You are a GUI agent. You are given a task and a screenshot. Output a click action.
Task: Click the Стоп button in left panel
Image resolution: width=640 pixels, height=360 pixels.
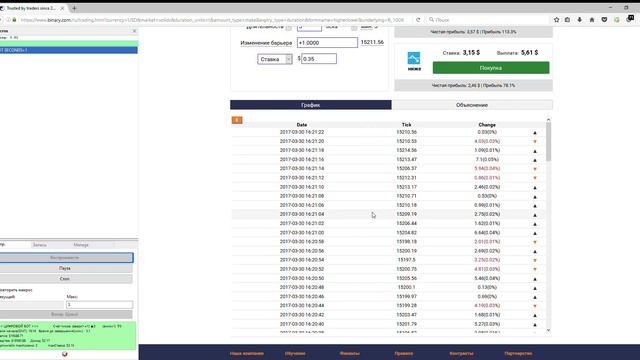tap(65, 279)
